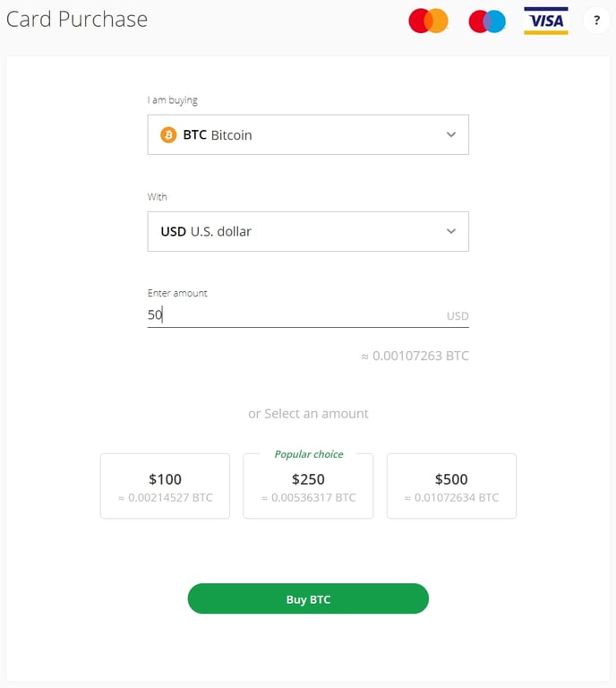Viewport: 616px width, 688px height.
Task: Select the $100 preset amount
Action: (x=165, y=486)
